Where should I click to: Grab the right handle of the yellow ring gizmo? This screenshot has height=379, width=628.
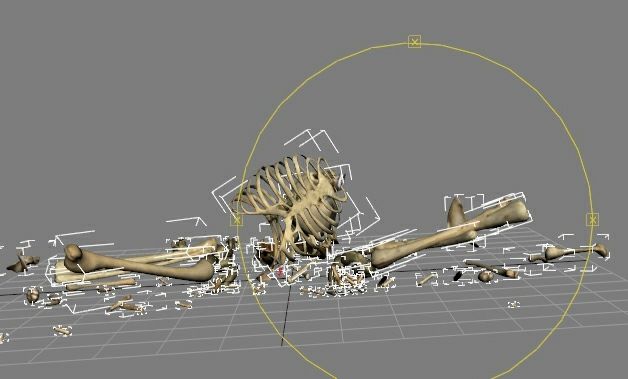592,220
